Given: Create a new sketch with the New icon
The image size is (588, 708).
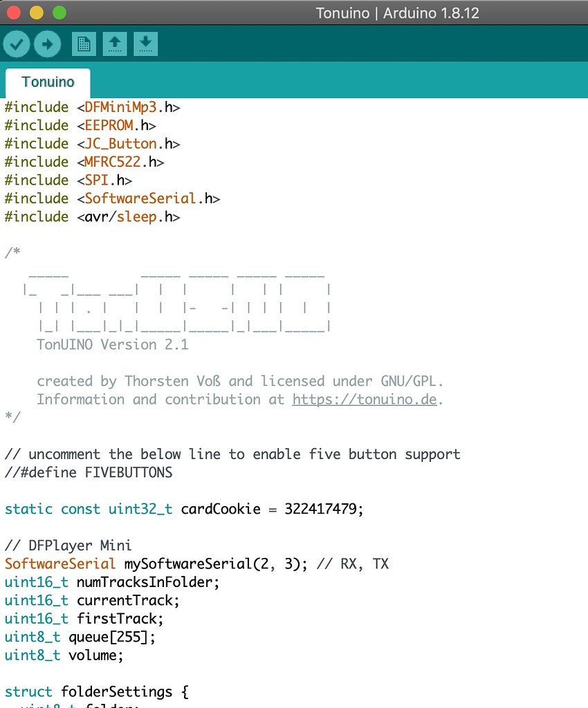Looking at the screenshot, I should (x=84, y=44).
